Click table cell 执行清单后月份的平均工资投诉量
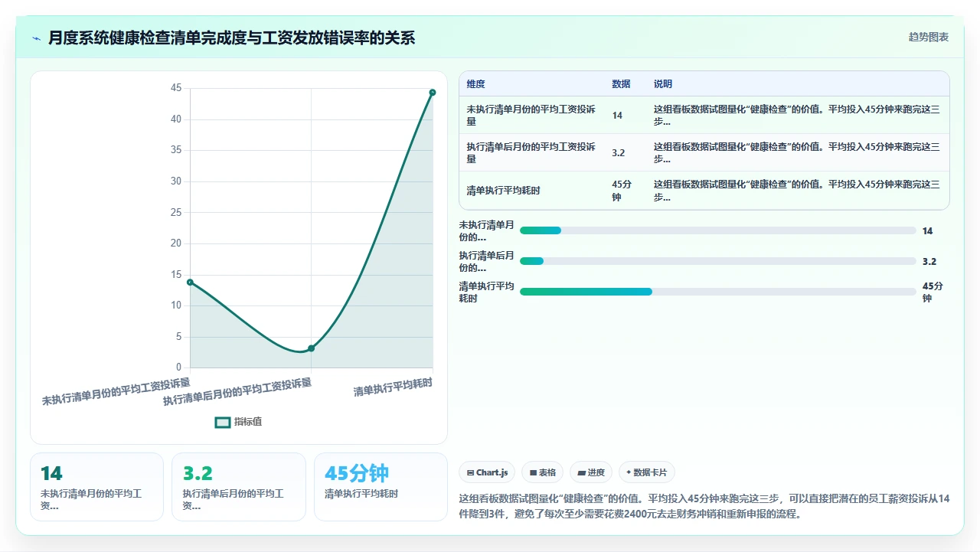The height and width of the screenshot is (552, 980). 531,153
